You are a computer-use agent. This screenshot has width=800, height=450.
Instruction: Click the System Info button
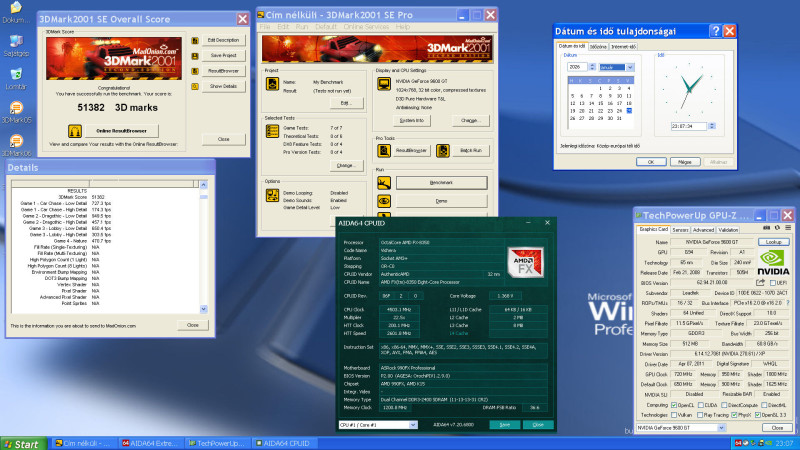pos(412,121)
